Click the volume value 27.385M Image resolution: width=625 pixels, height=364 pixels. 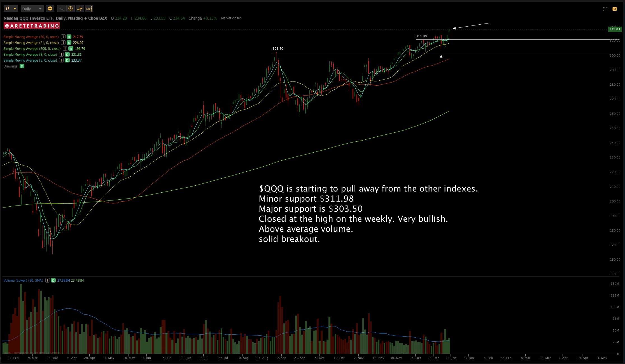64,280
